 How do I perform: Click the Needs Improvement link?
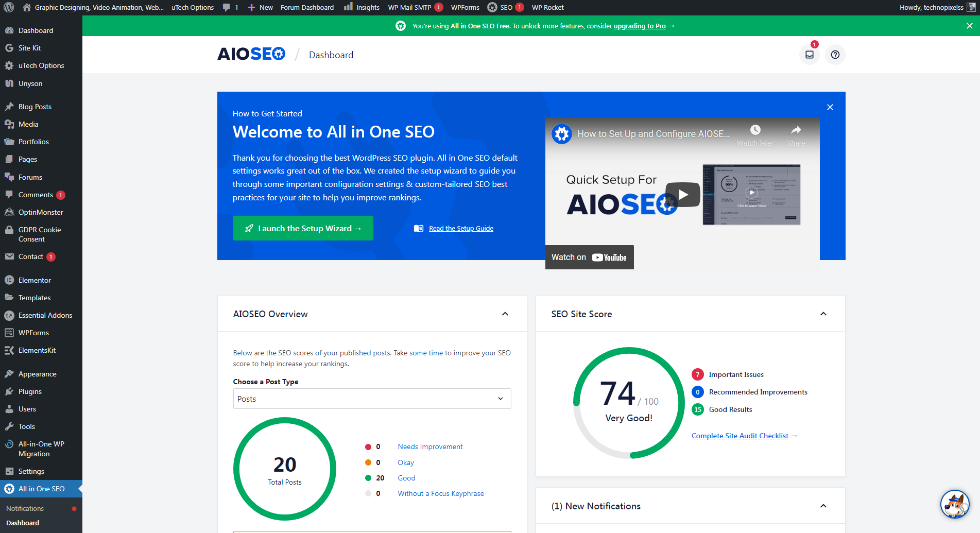[x=430, y=446]
